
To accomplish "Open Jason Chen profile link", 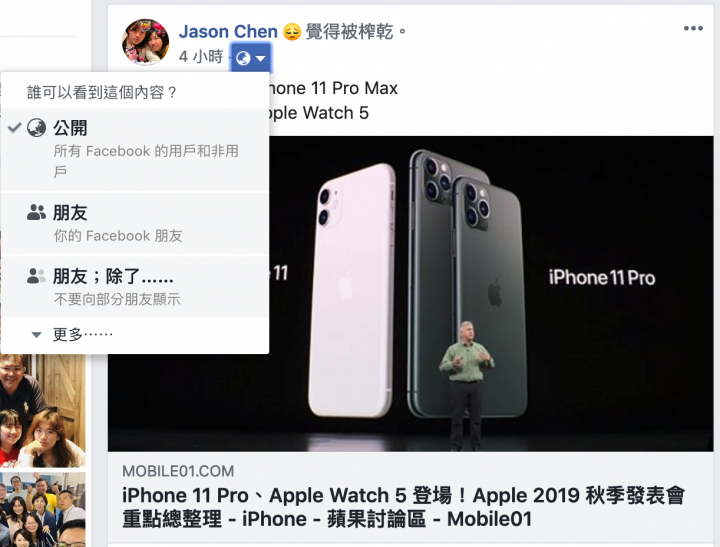I will tap(228, 32).
